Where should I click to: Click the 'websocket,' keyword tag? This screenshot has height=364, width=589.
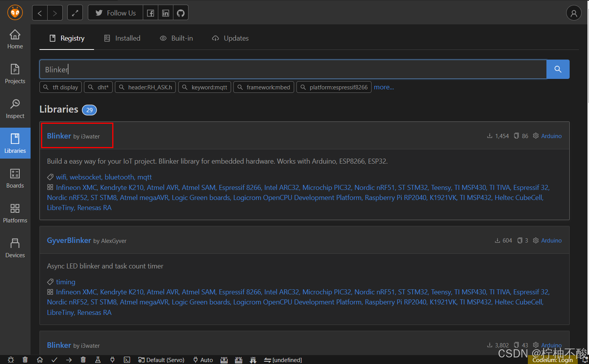pos(86,177)
